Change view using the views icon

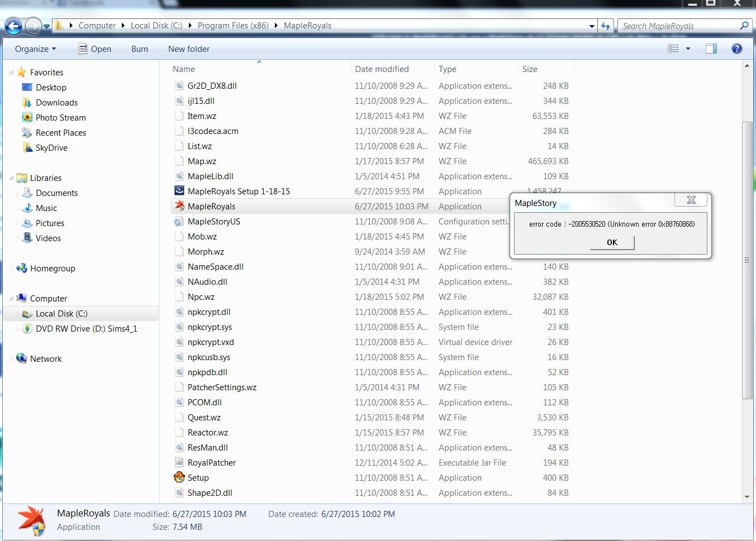(673, 49)
